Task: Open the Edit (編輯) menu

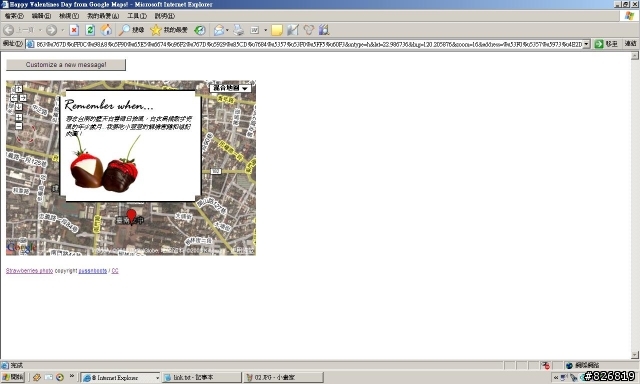Action: (41, 16)
